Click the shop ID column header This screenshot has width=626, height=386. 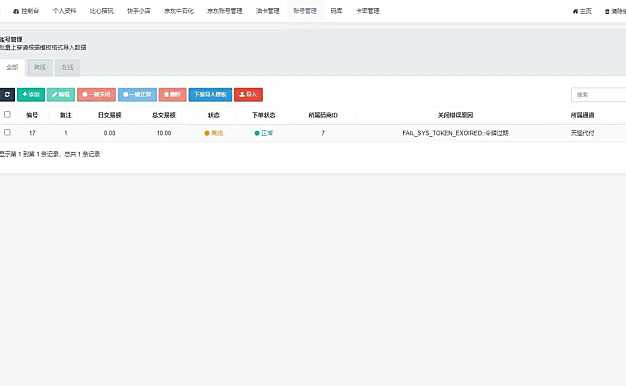323,115
